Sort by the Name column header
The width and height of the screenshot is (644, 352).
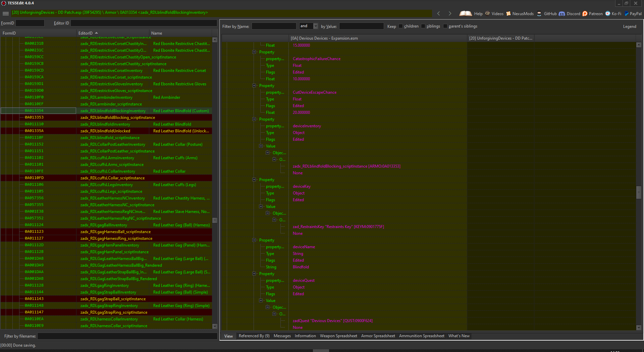(x=181, y=33)
